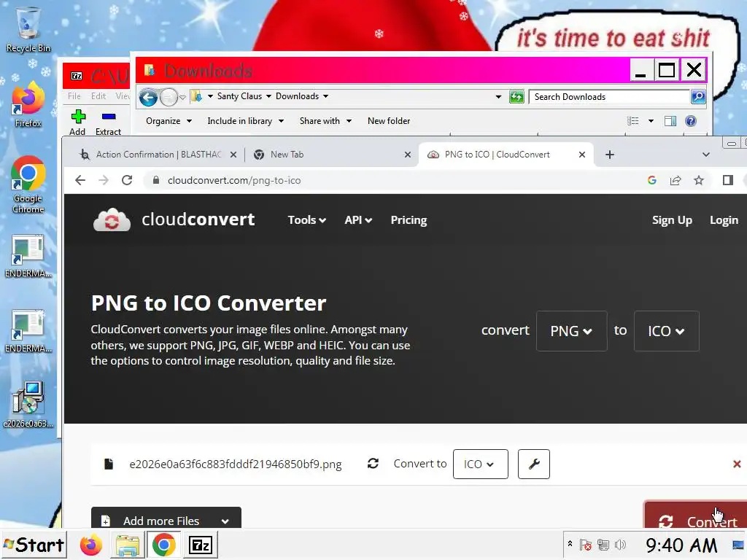Expand the address bar history dropdown in Downloads
This screenshot has width=747, height=560.
pos(498,97)
